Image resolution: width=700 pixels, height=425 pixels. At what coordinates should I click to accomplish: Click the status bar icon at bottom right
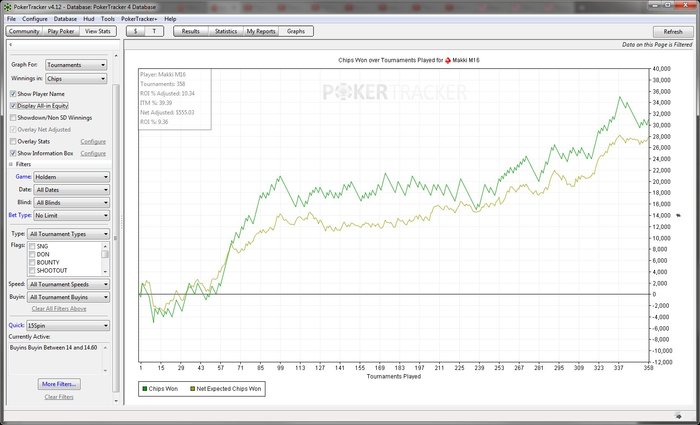click(678, 415)
